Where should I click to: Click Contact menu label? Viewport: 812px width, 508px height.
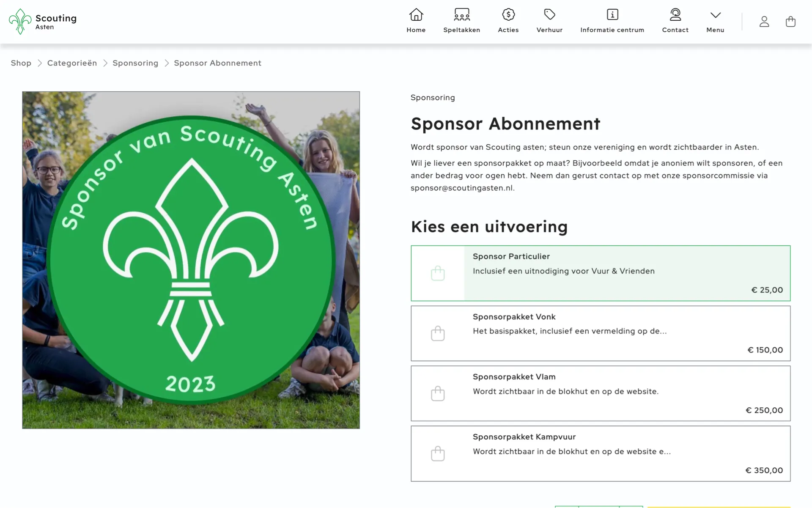pyautogui.click(x=675, y=30)
